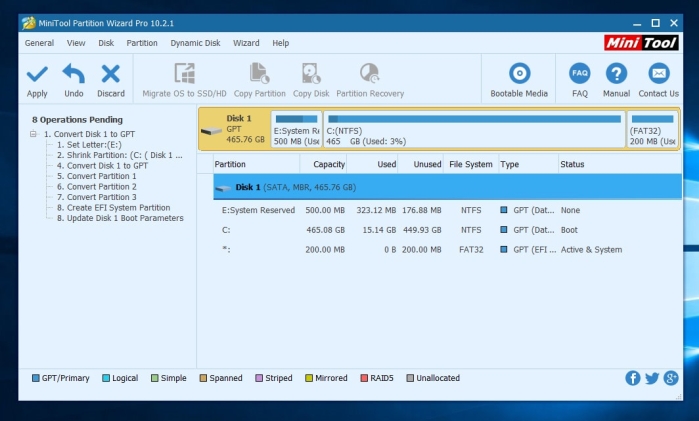Click the Mirrored legend swatch
The width and height of the screenshot is (699, 421).
point(308,378)
